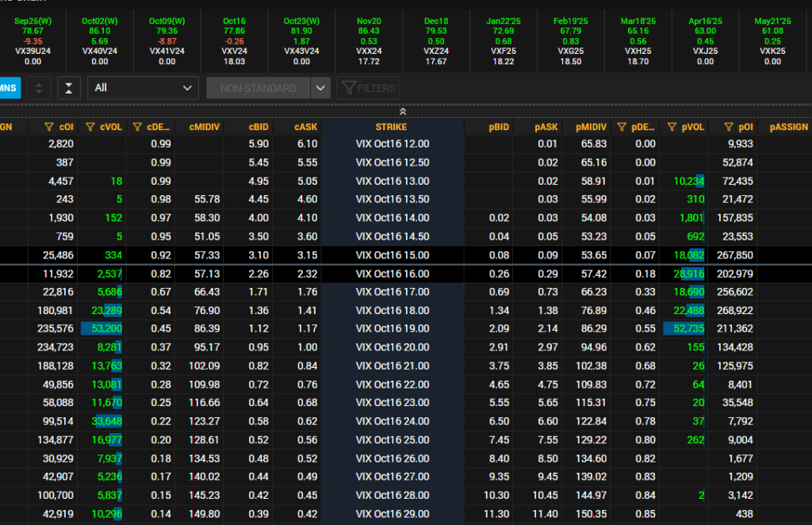This screenshot has width=812, height=525.
Task: Sort by the pASK column header
Action: click(x=546, y=127)
